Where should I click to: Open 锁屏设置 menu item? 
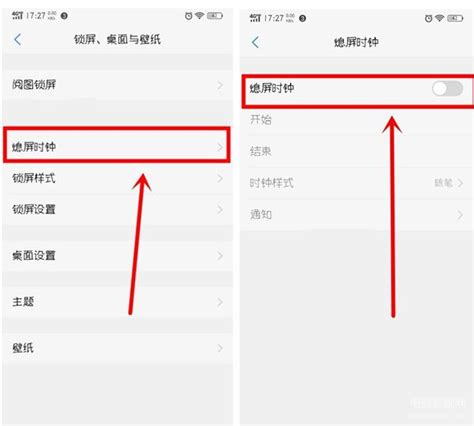pyautogui.click(x=118, y=210)
